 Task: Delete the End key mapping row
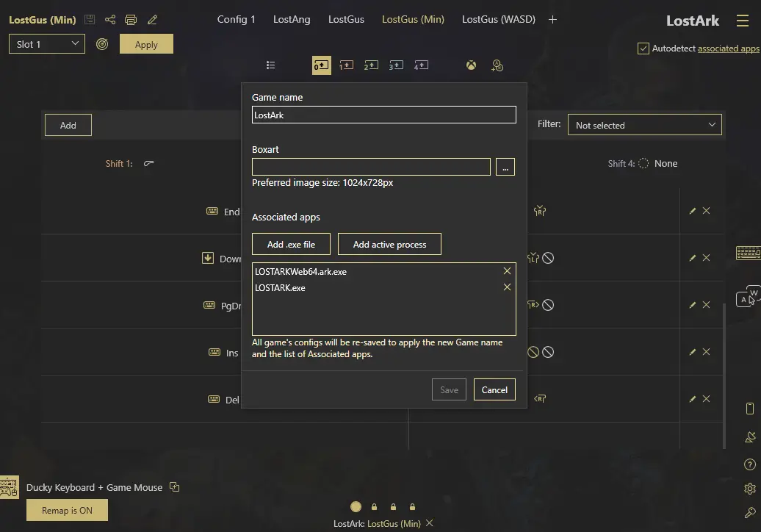click(706, 211)
